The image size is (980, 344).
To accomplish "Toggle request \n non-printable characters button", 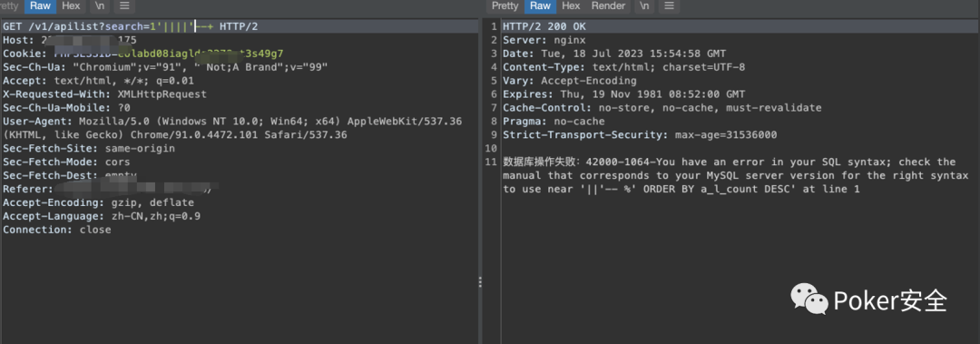I will [100, 6].
